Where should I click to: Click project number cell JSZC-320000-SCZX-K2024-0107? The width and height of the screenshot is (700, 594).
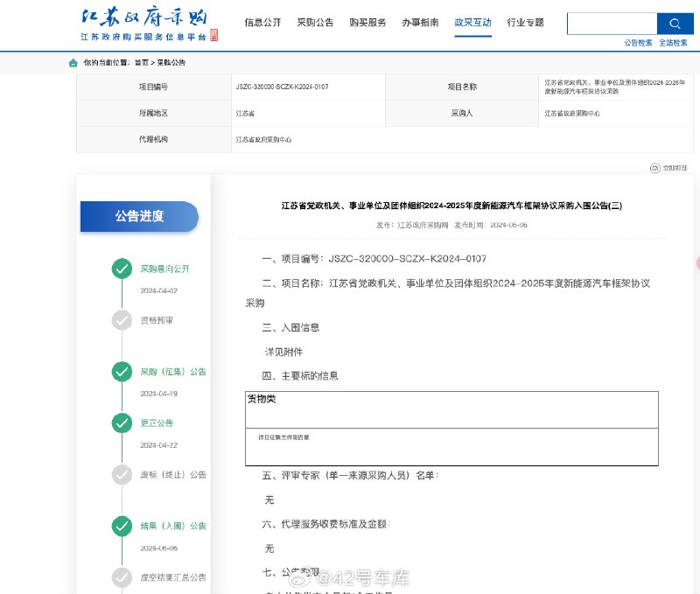pyautogui.click(x=308, y=87)
